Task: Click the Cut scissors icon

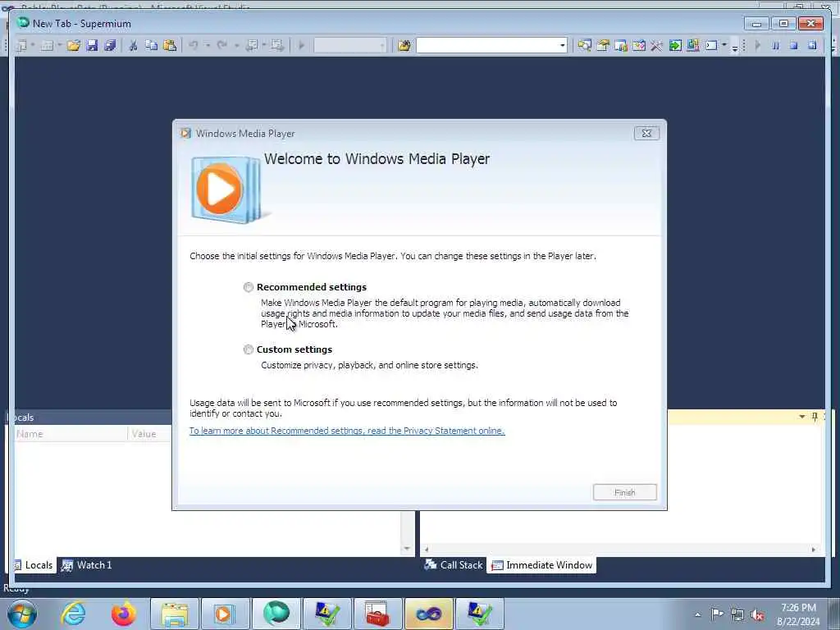Action: click(x=134, y=46)
